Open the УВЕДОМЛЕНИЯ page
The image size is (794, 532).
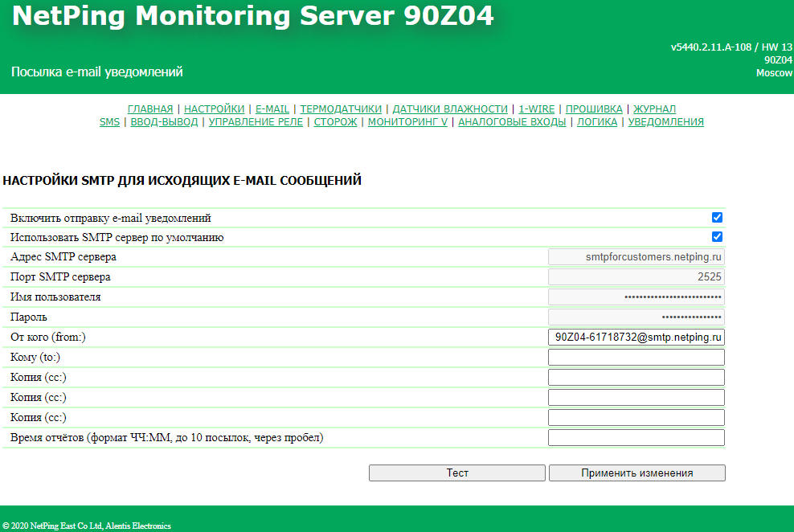665,122
